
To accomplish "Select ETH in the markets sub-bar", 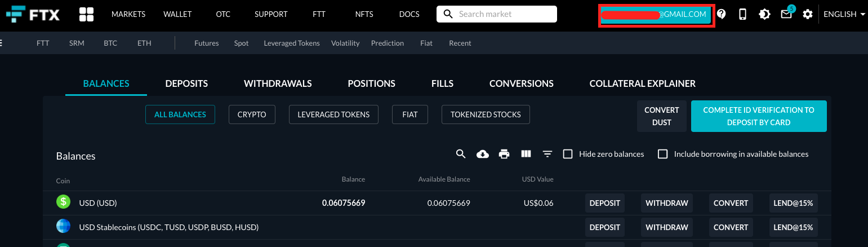I will coord(144,43).
